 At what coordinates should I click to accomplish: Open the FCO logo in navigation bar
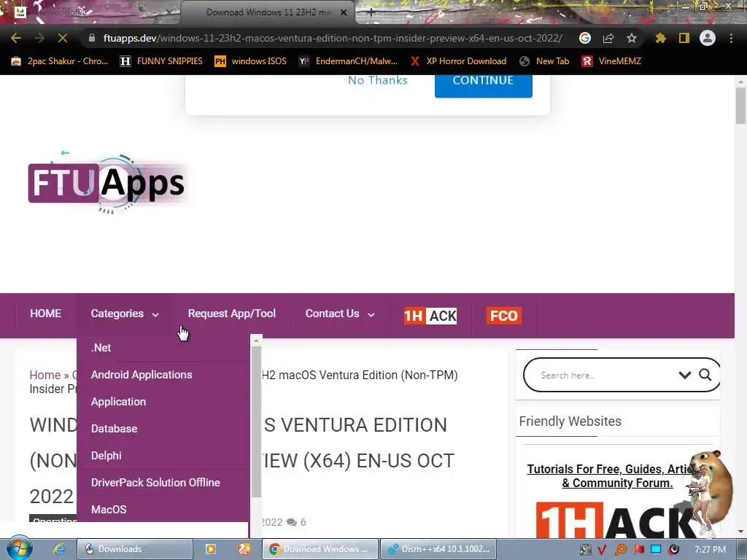(503, 315)
